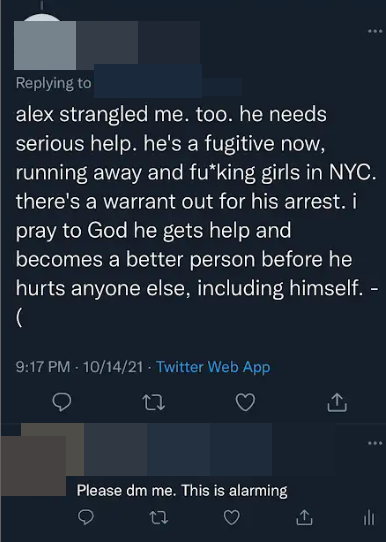Like the main tweet with the heart
The height and width of the screenshot is (542, 386).
click(245, 402)
